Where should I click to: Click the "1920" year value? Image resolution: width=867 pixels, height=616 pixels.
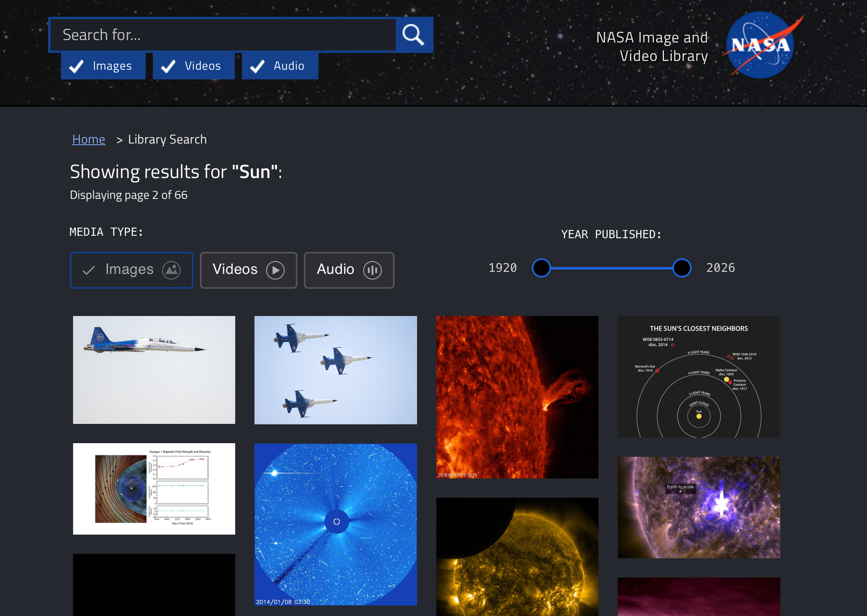click(503, 268)
